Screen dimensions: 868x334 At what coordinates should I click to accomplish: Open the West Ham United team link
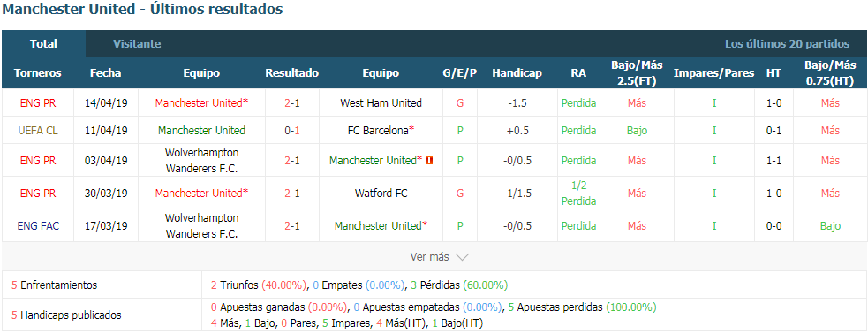(381, 103)
